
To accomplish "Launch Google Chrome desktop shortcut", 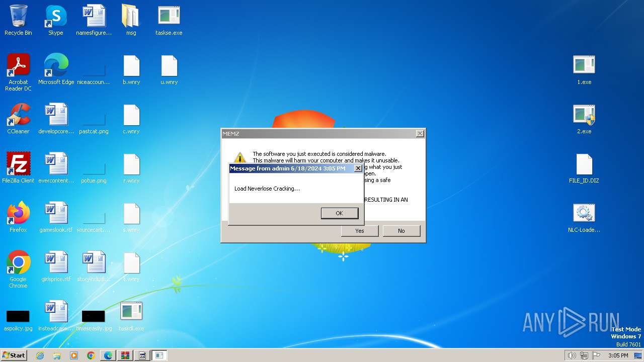I will click(18, 269).
